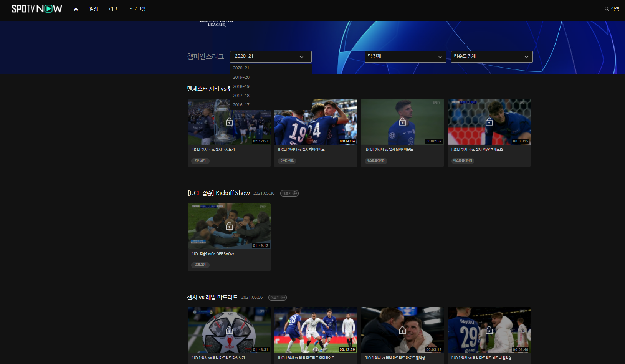Click the 00:14:34 duration badge
Image resolution: width=625 pixels, height=364 pixels.
347,141
